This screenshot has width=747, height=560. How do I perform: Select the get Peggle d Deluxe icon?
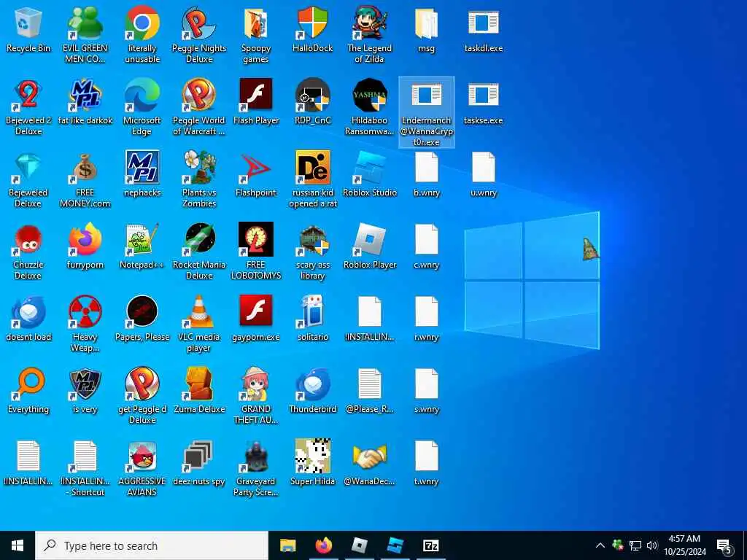pos(142,384)
